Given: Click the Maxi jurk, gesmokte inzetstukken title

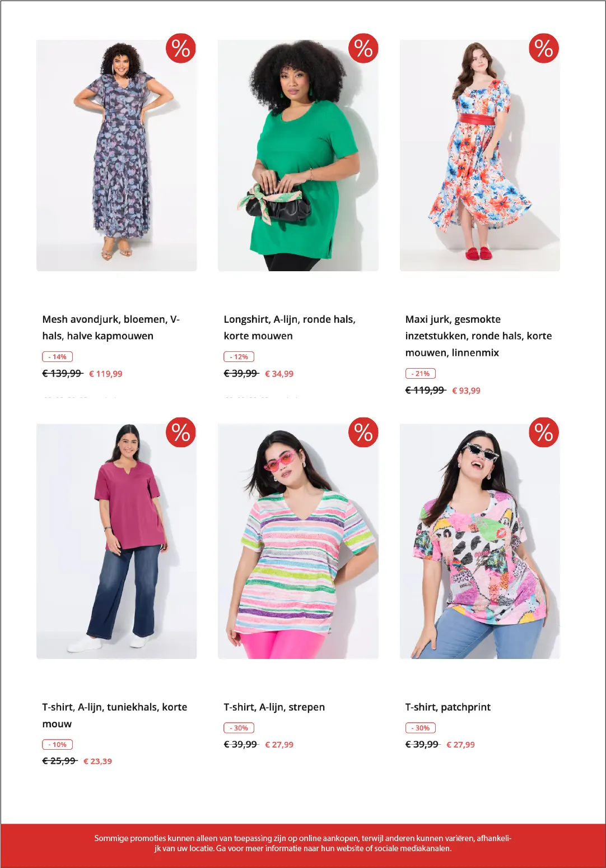Looking at the screenshot, I should (478, 336).
